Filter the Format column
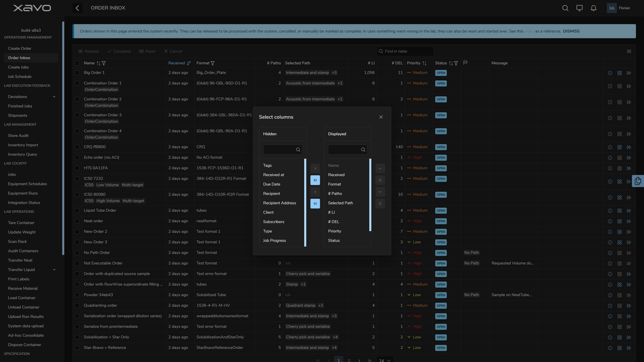644x362 pixels. click(213, 63)
